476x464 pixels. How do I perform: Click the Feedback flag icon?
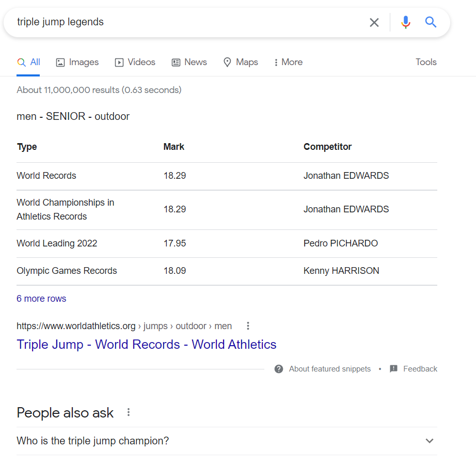tap(393, 369)
